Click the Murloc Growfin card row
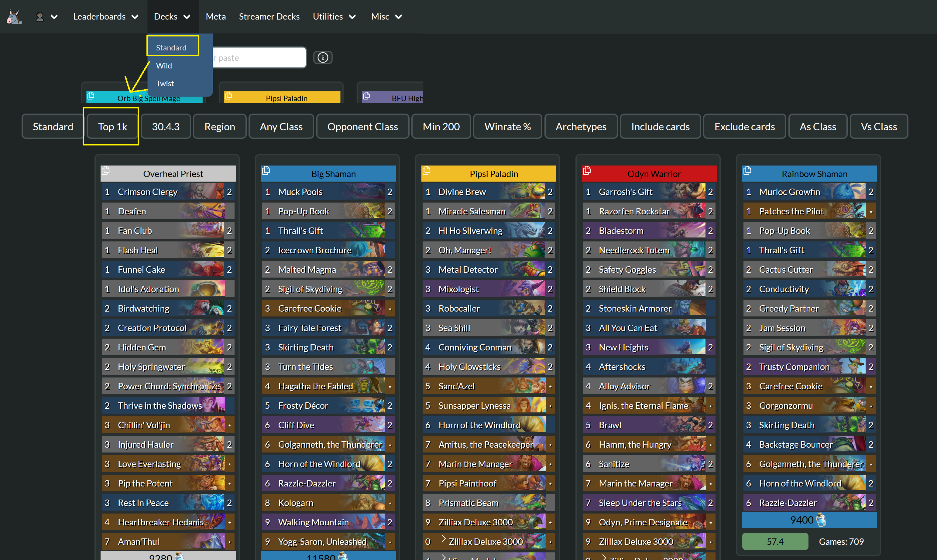 [809, 192]
